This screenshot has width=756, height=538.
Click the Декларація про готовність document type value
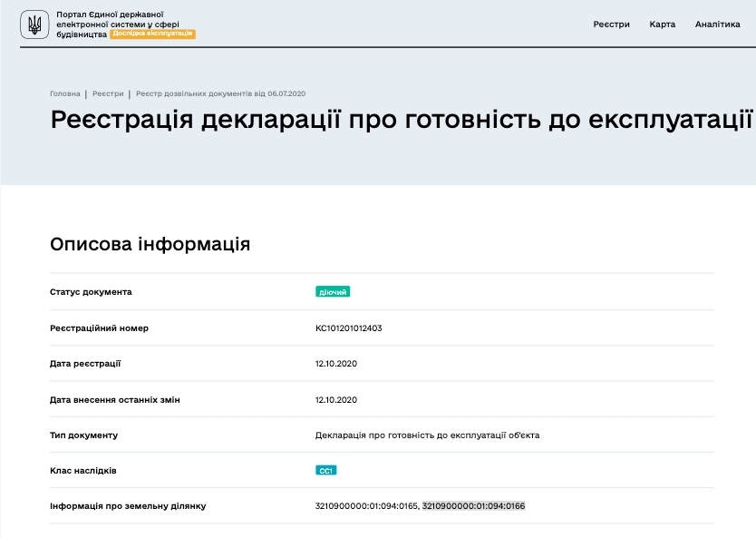point(427,435)
